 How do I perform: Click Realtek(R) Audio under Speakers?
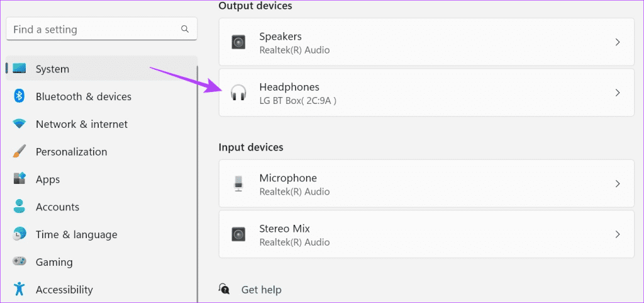tap(294, 50)
